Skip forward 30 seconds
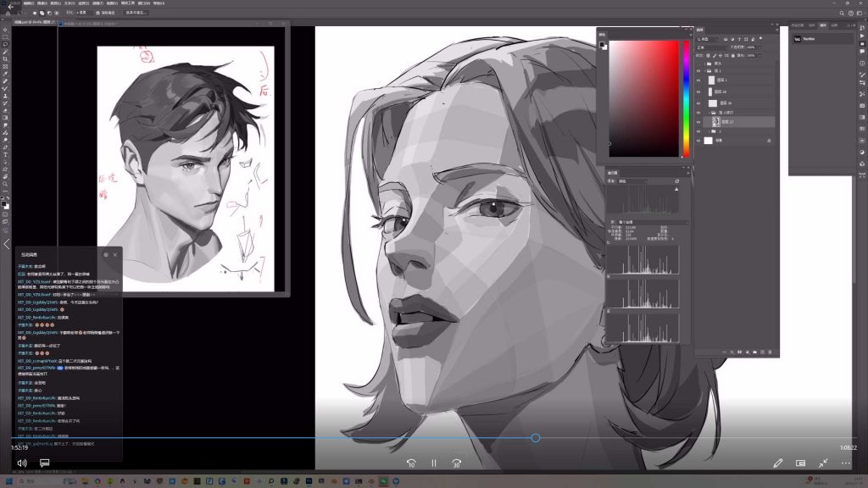The width and height of the screenshot is (868, 488). coord(457,463)
